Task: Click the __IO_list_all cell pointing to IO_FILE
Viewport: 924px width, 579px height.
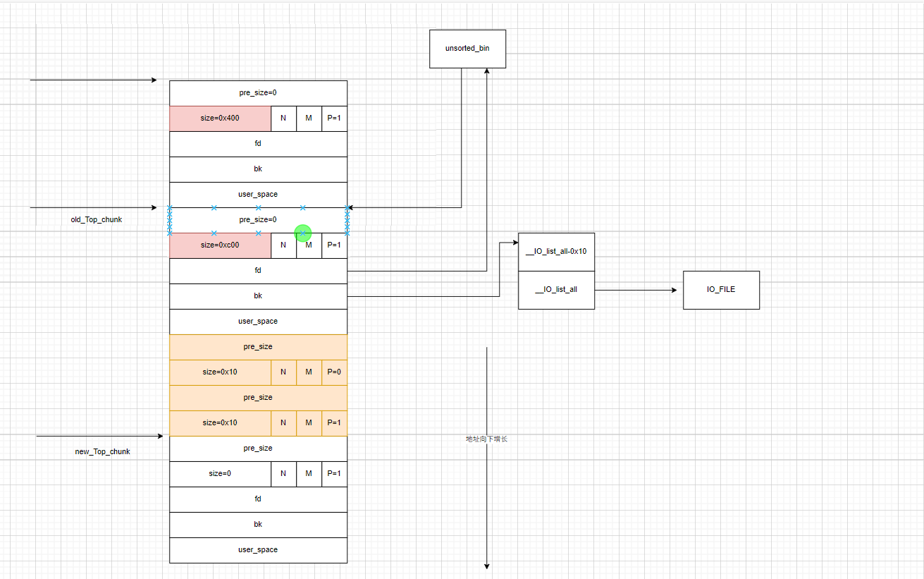Action: 556,290
